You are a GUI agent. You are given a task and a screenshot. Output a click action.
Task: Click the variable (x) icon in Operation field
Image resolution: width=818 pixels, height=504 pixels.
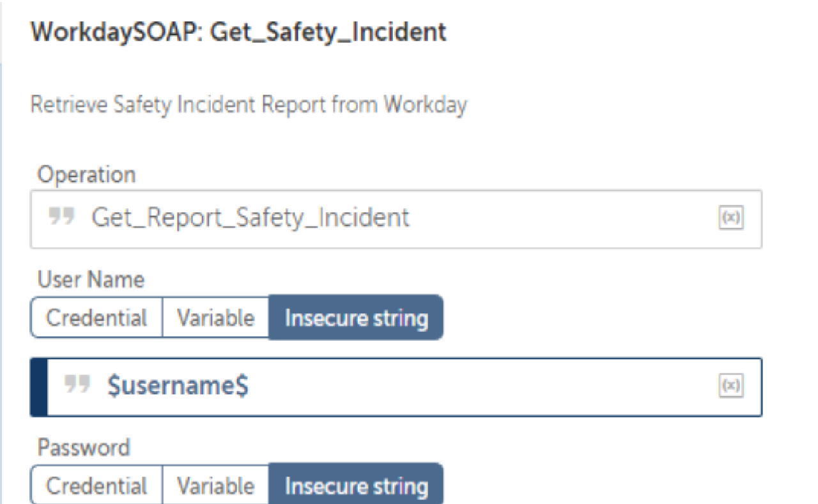click(x=731, y=218)
